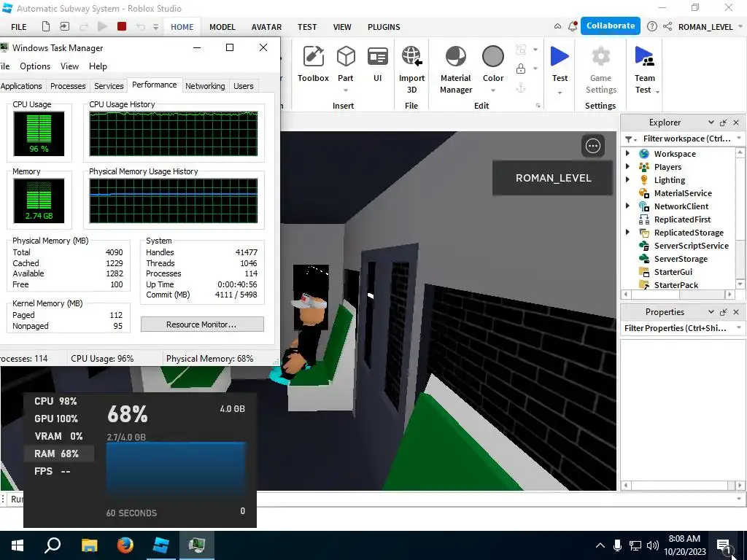Viewport: 747px width, 560px height.
Task: Select GPU row in performance overlay
Action: coord(58,419)
